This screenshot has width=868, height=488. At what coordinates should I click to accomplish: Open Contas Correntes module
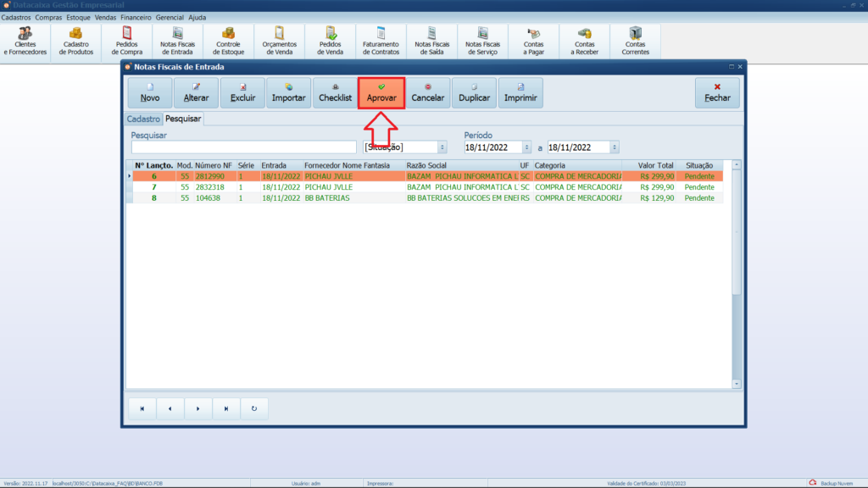(x=636, y=41)
